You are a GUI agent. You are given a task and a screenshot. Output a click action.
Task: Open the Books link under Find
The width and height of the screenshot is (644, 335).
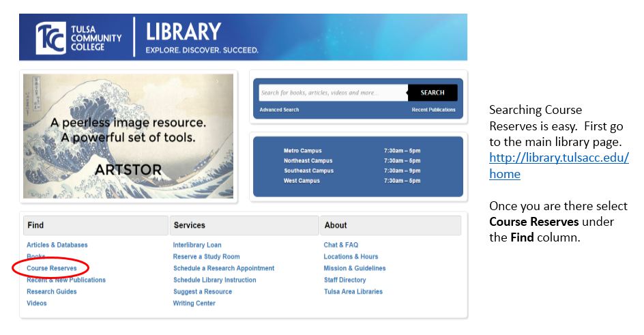click(x=35, y=256)
